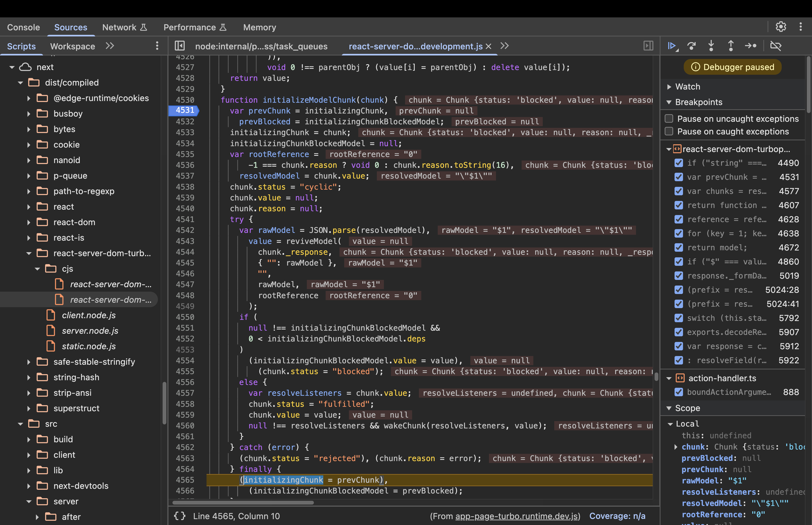
Task: Uncheck breakpoint at line 4577
Action: point(679,191)
